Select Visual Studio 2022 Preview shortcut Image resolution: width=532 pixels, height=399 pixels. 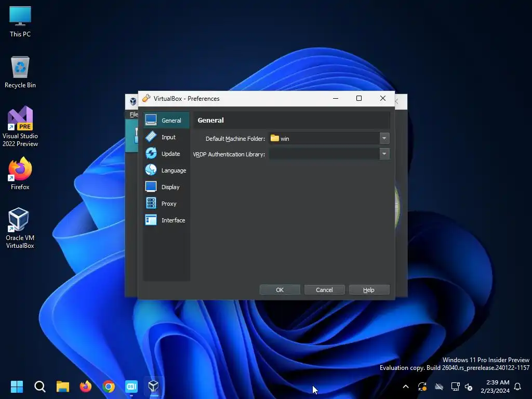(x=20, y=127)
